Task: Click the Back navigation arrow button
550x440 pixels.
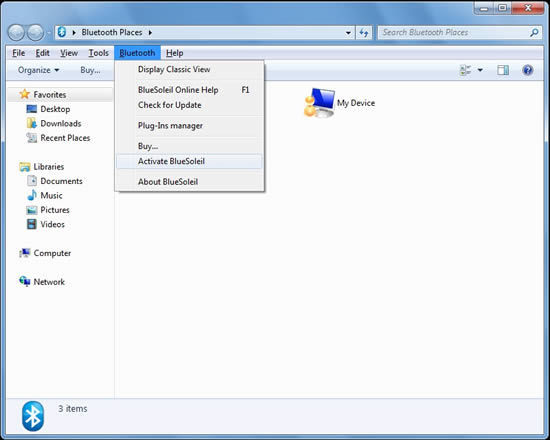Action: tap(16, 33)
